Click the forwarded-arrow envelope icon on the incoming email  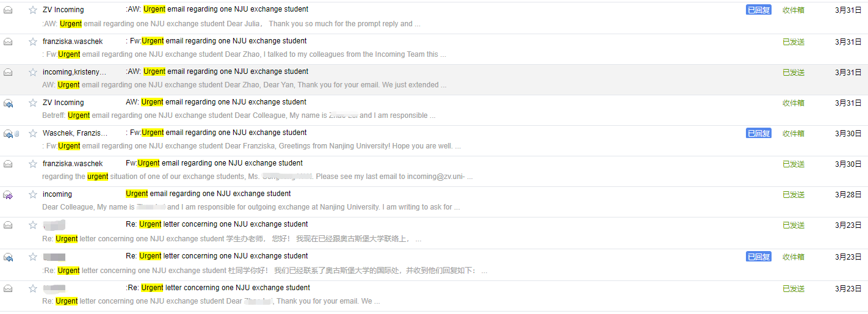click(8, 195)
